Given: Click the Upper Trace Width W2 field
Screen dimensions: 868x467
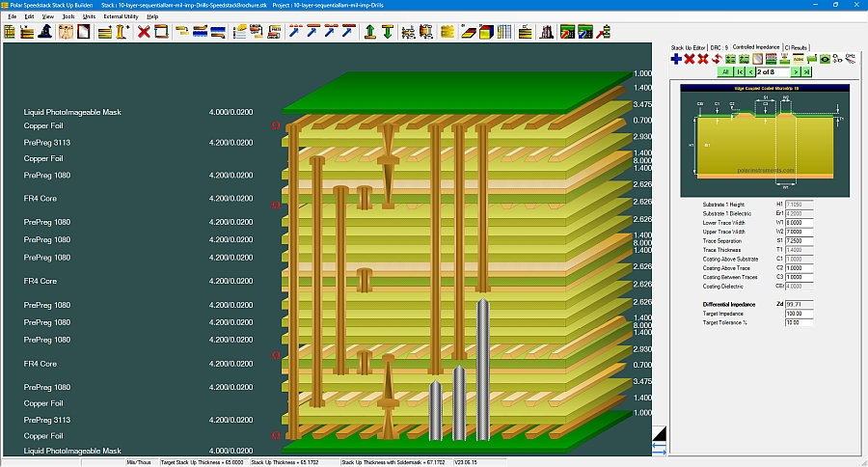Looking at the screenshot, I should click(x=799, y=232).
